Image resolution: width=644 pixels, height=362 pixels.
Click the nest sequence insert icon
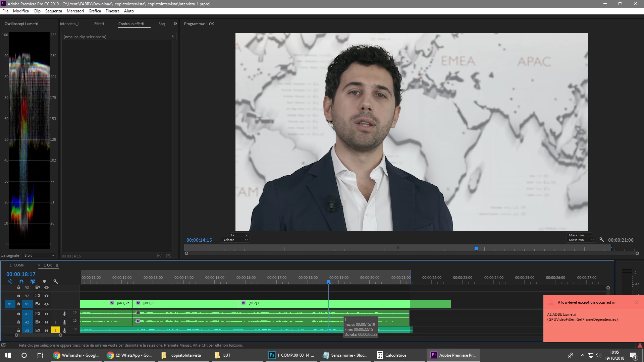coord(10,282)
